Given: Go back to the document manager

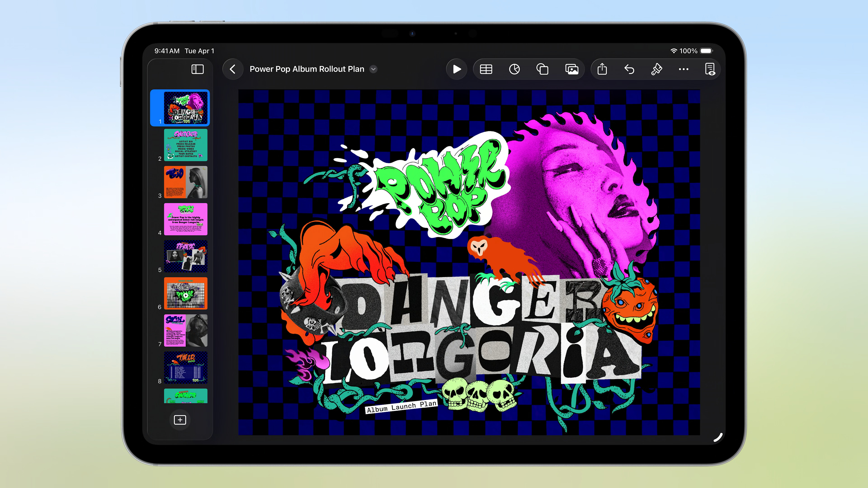Looking at the screenshot, I should [x=233, y=69].
